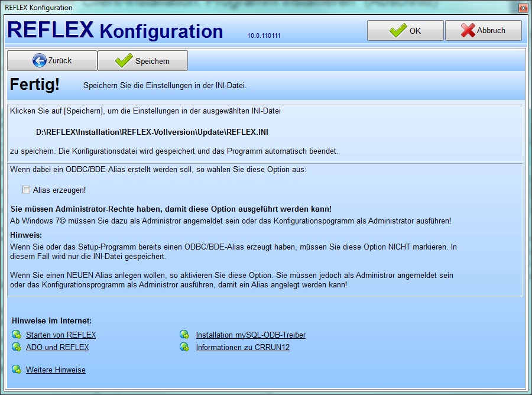532x395 pixels.
Task: Click the 'Fertig!' heading
Action: click(x=35, y=84)
